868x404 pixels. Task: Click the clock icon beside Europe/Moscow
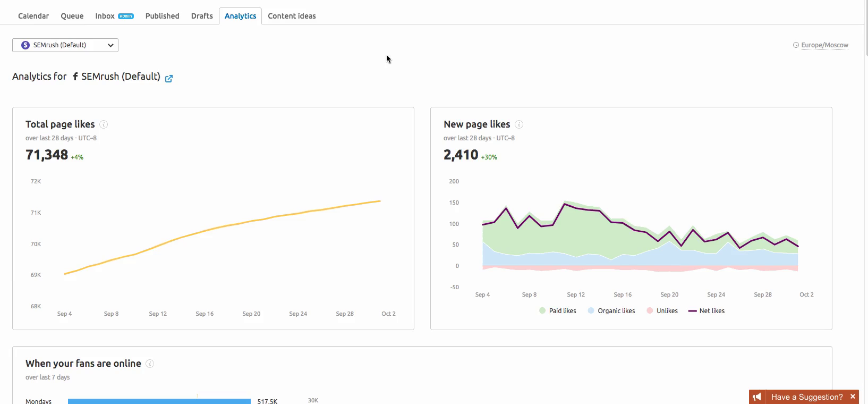pos(796,45)
